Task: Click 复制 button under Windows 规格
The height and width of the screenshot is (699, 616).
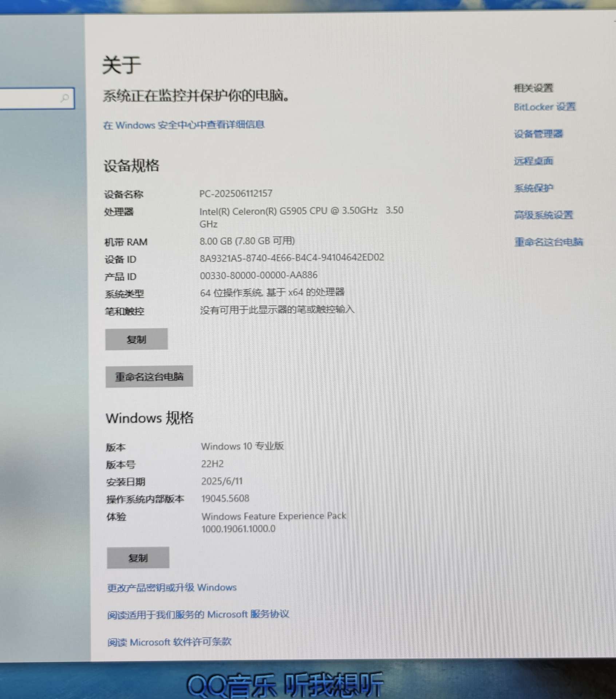Action: click(x=138, y=558)
